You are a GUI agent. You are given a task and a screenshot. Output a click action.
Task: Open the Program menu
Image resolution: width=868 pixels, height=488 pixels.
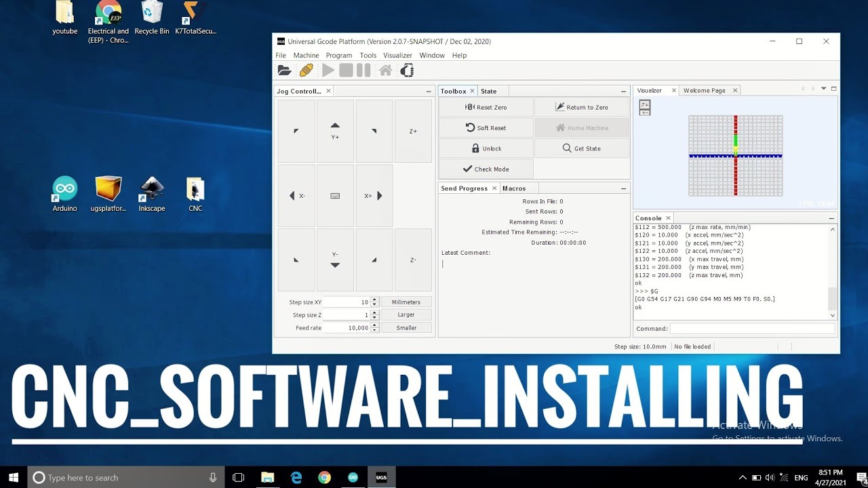[x=339, y=56]
